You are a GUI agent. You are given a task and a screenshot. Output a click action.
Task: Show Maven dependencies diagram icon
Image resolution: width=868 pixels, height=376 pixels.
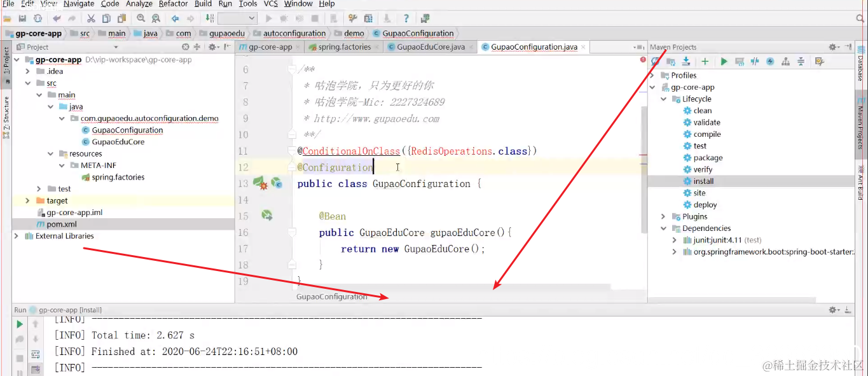click(785, 62)
